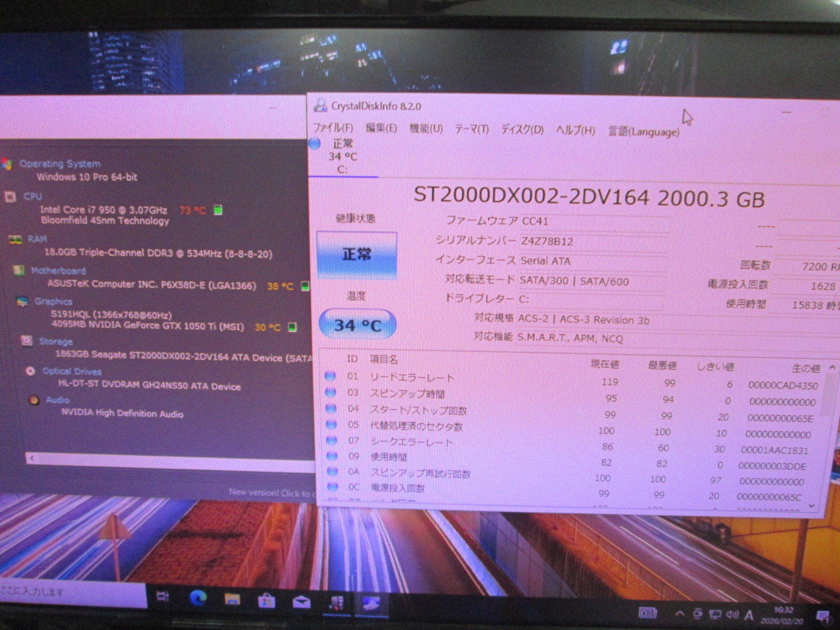This screenshot has width=840, height=630.
Task: Click the Storage icon in Speccy summary
Action: click(x=26, y=341)
